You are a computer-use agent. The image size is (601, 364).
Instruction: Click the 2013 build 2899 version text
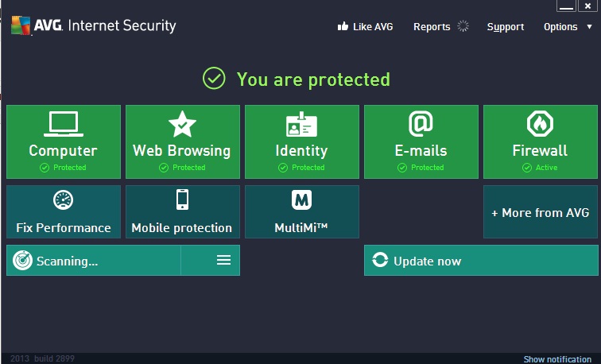[42, 358]
